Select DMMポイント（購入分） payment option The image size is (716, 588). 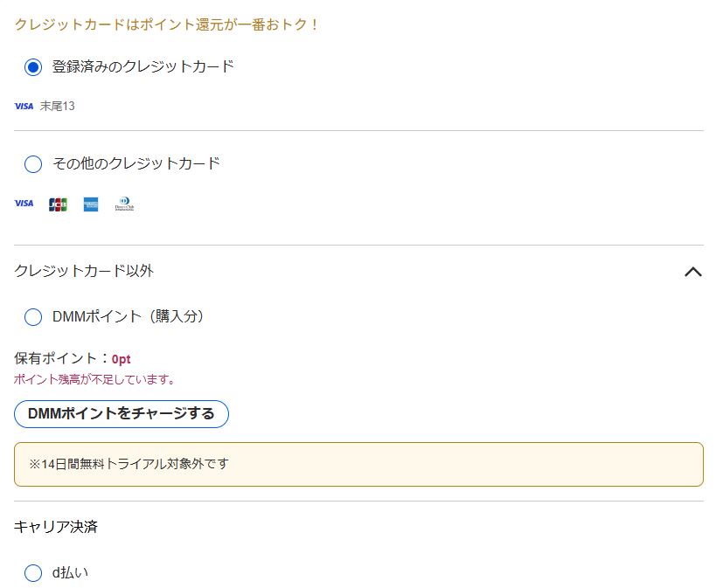pyautogui.click(x=33, y=317)
